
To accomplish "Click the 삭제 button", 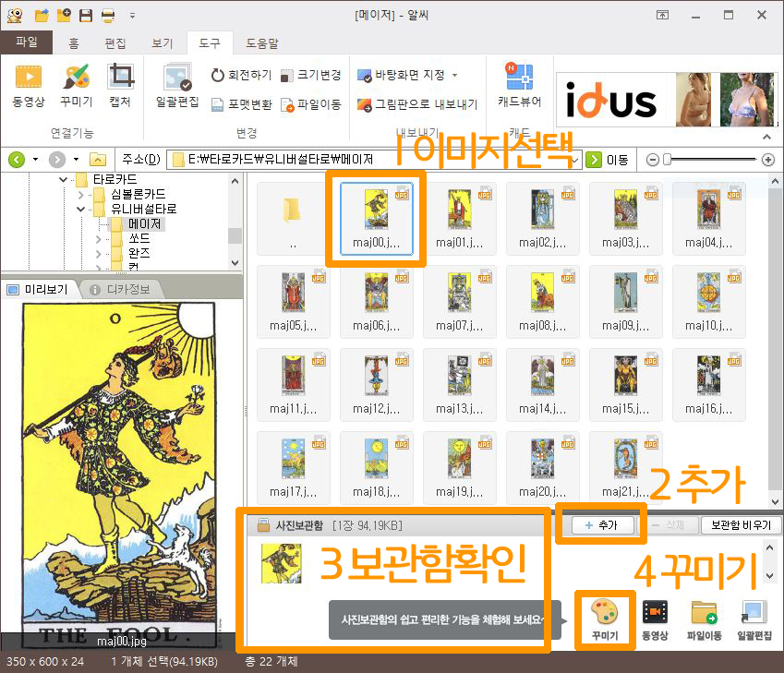I will click(668, 525).
